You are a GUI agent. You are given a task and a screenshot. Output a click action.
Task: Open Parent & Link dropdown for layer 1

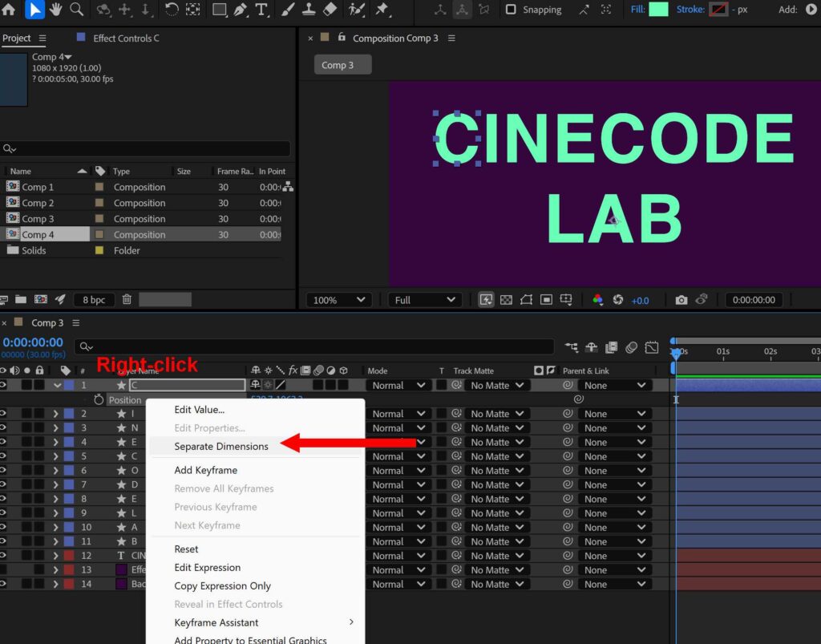click(614, 385)
